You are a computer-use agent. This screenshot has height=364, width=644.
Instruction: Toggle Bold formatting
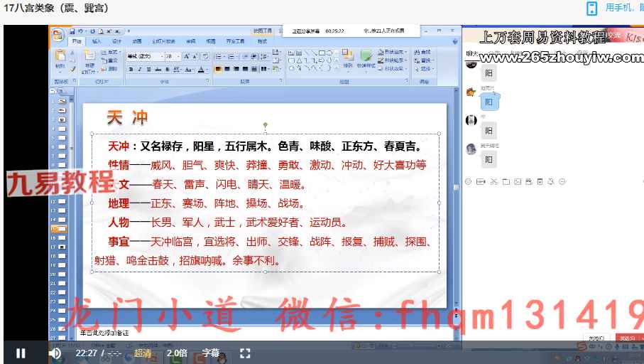tap(131, 69)
